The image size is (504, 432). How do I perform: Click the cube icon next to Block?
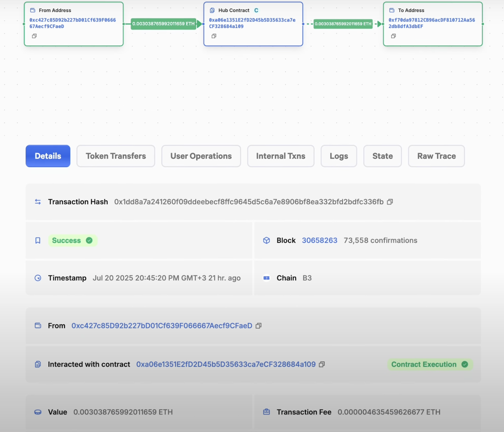pos(266,240)
